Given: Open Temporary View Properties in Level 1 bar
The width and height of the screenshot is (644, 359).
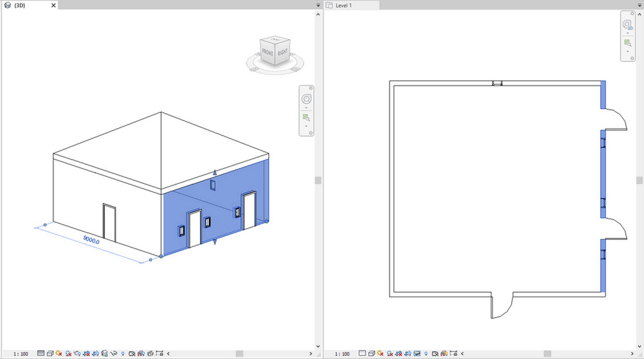Looking at the screenshot, I should click(435, 353).
